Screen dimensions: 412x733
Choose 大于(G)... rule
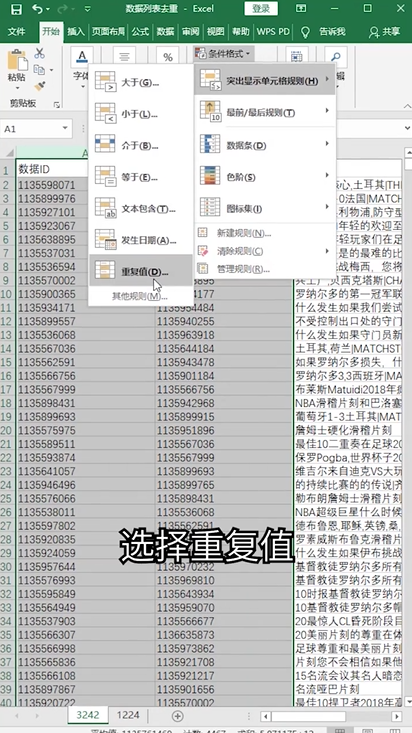point(140,82)
